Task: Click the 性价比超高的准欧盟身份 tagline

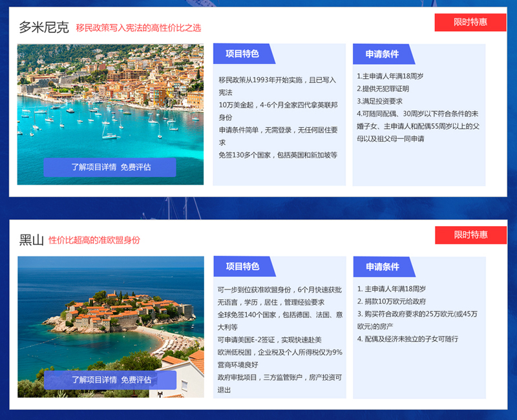Action: point(94,240)
